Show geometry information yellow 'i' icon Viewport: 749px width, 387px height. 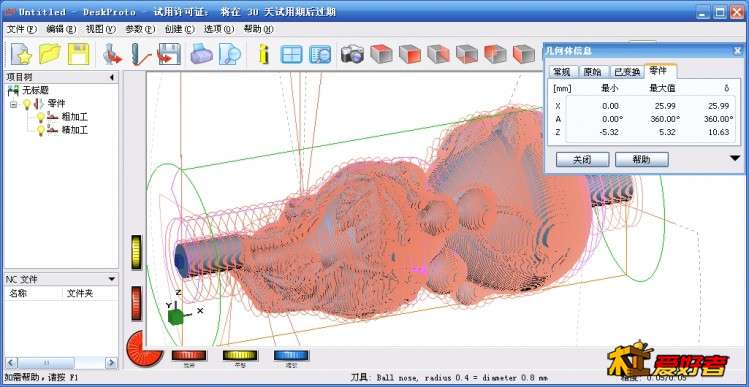[263, 54]
